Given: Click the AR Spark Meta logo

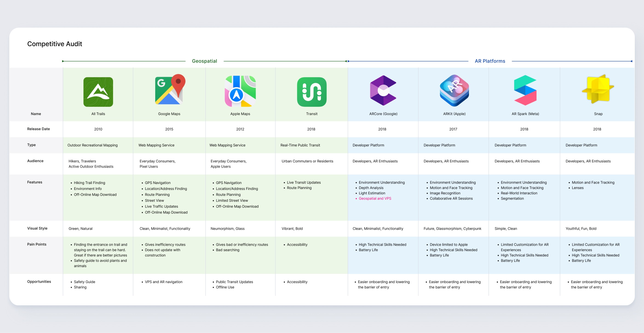Looking at the screenshot, I should [x=525, y=90].
